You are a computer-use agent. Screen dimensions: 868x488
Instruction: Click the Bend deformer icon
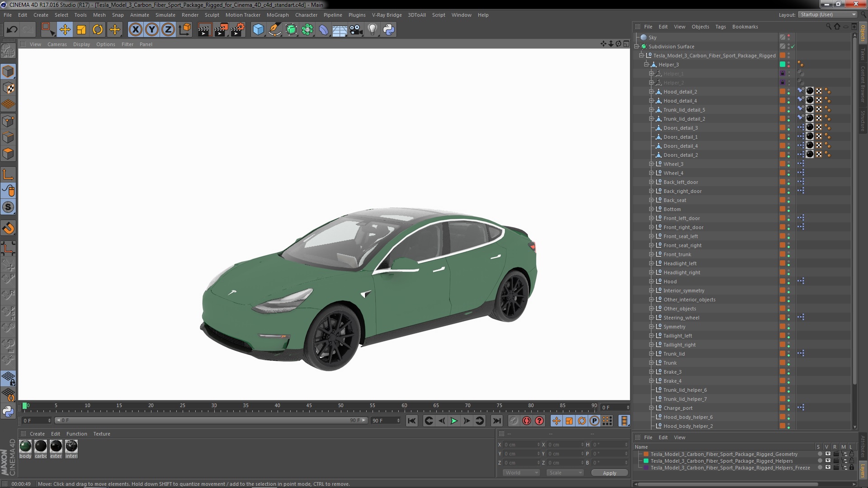point(324,30)
